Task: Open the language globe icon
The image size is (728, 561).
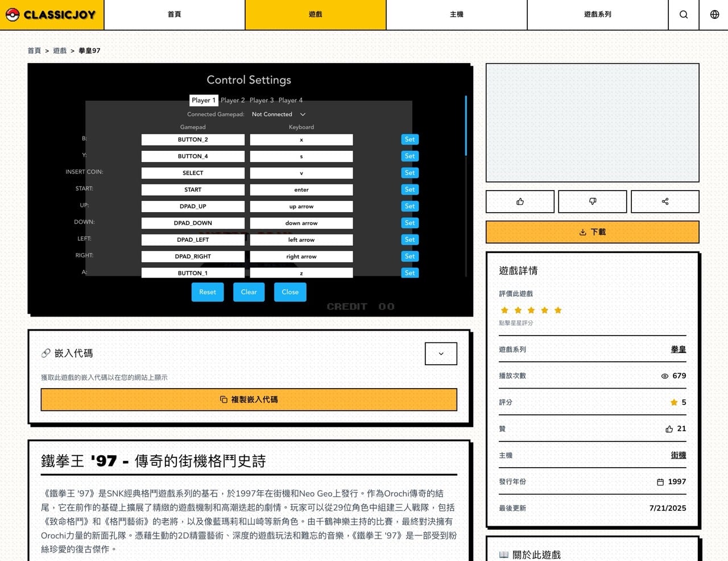Action: coord(714,15)
